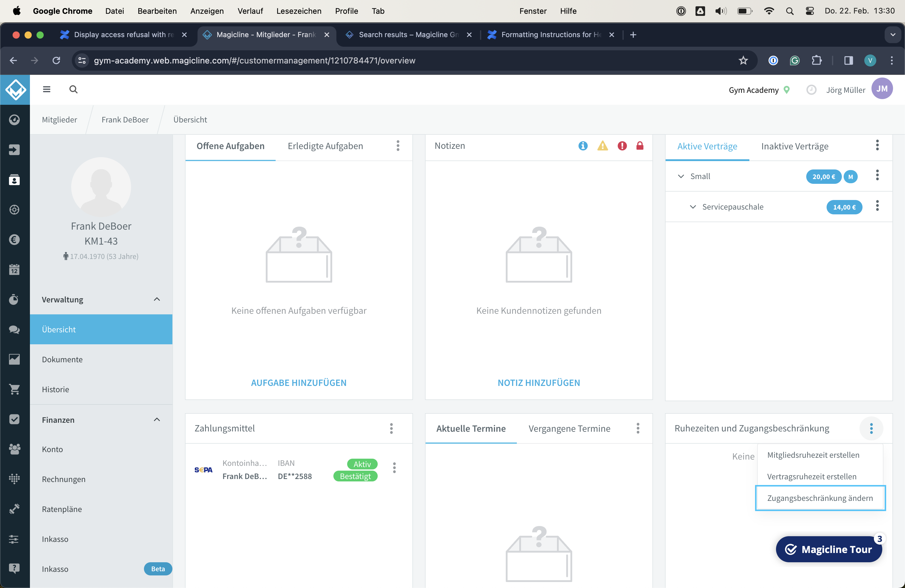Click the search magnifier icon
The width and height of the screenshot is (905, 588).
73,90
